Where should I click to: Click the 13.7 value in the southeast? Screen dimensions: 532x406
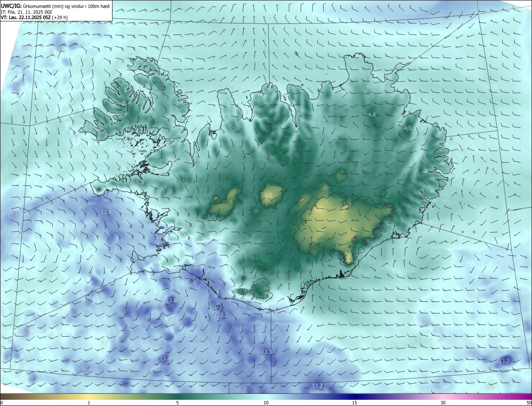(x=504, y=361)
